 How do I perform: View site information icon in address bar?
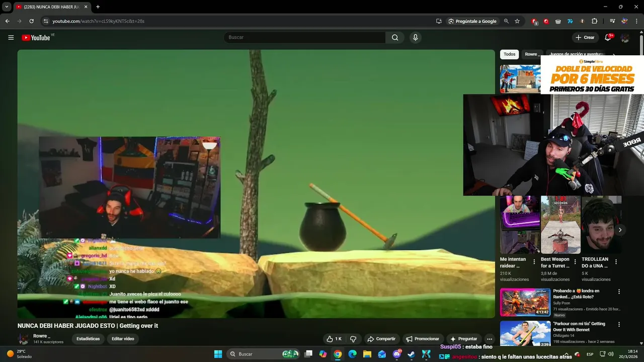click(46, 21)
